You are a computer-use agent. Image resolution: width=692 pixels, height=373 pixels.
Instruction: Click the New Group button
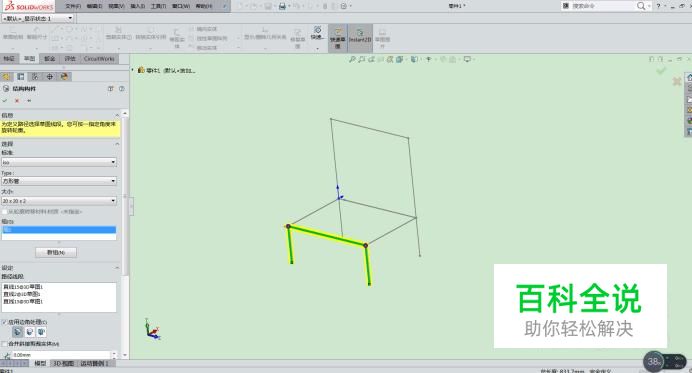(x=56, y=252)
